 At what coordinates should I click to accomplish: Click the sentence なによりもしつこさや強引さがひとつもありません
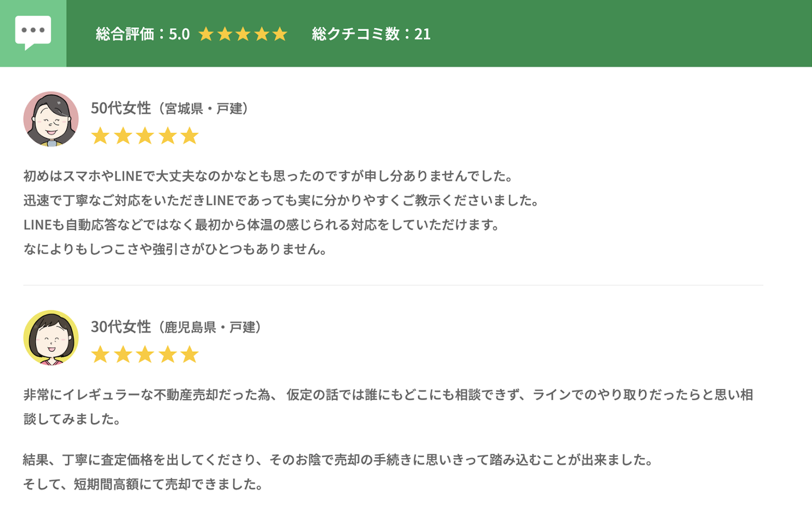[175, 249]
